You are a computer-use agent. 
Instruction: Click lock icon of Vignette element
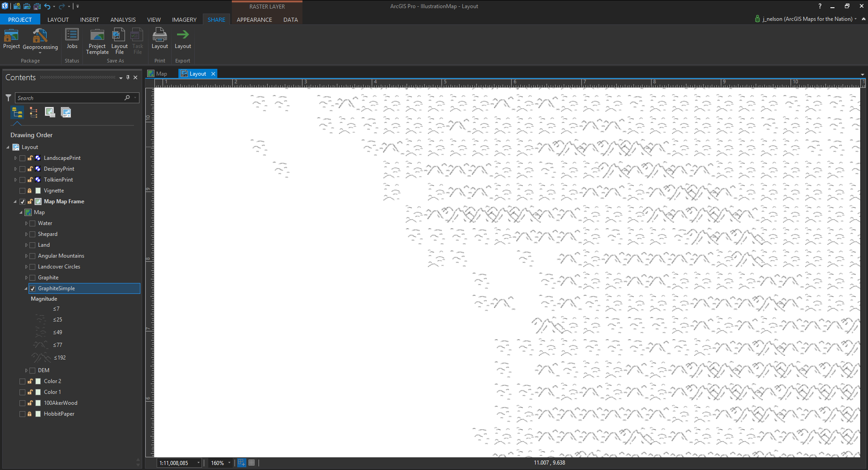point(30,191)
